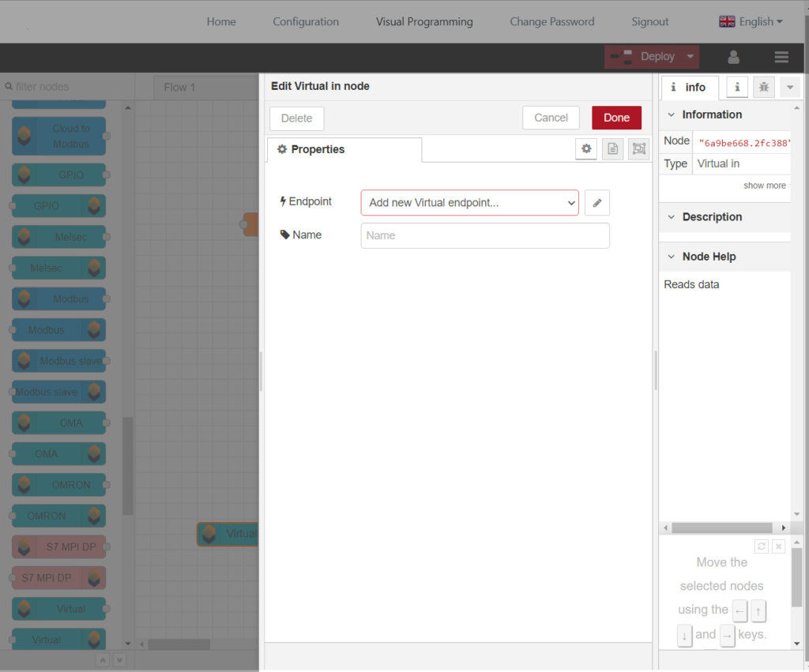This screenshot has height=672, width=809.
Task: Click the Delete button
Action: click(297, 118)
